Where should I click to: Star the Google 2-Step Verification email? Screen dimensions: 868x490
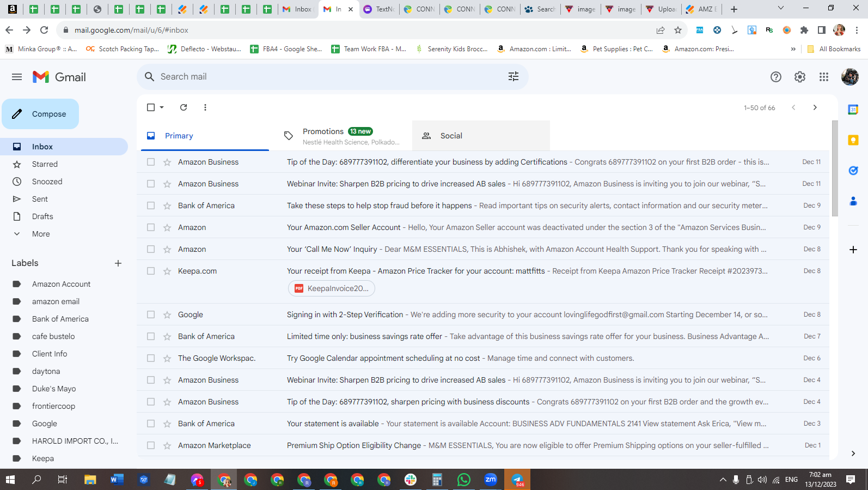click(167, 314)
